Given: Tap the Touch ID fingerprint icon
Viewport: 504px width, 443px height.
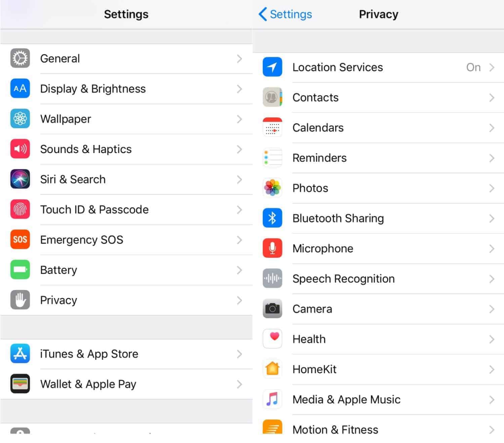Looking at the screenshot, I should [20, 210].
